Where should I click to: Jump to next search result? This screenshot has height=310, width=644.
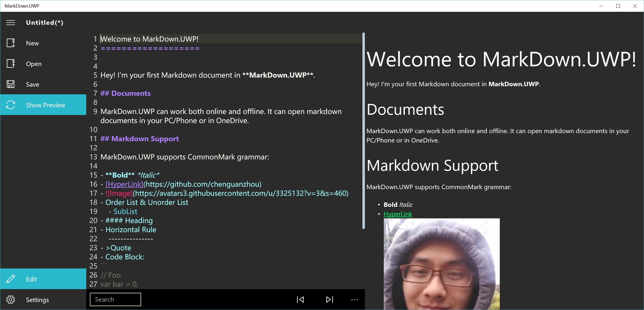329,299
